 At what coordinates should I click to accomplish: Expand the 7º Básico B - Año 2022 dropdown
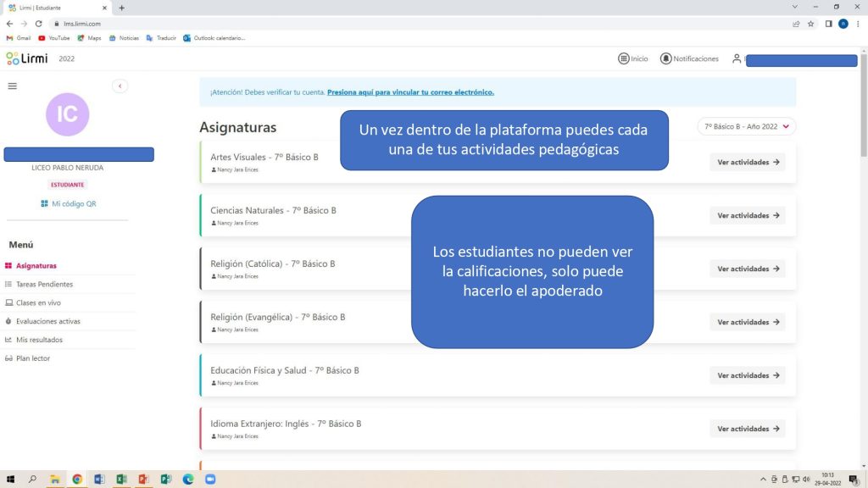pyautogui.click(x=746, y=126)
